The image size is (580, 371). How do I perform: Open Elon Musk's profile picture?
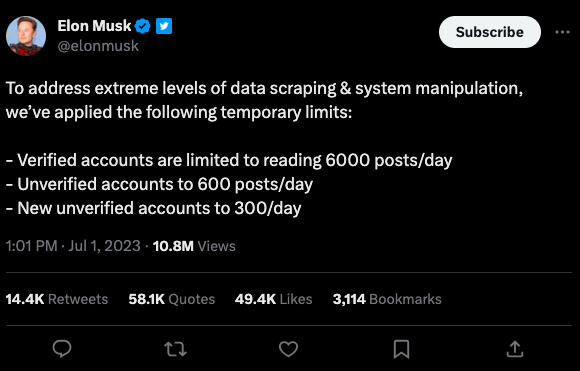[x=26, y=36]
